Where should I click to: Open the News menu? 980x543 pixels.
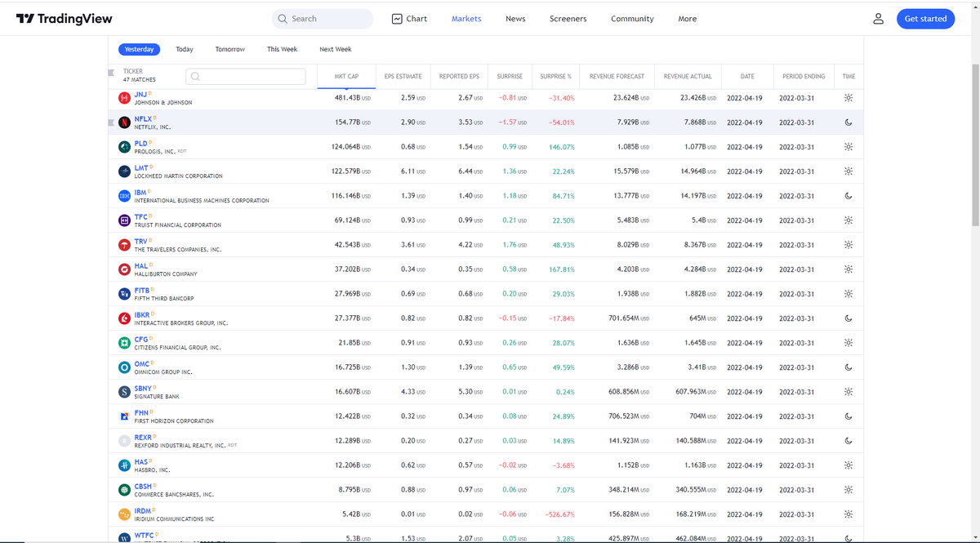click(x=515, y=19)
